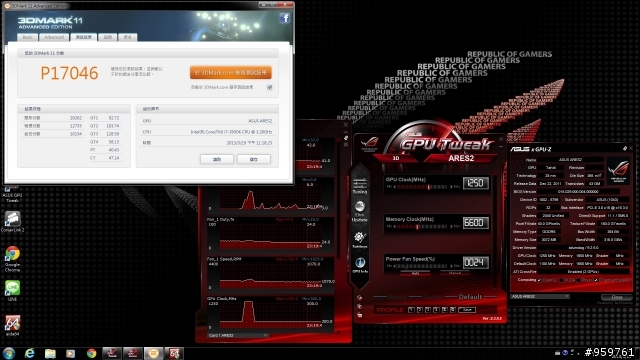Open Live Update in GPU Tweak
This screenshot has height=360, width=640.
pyautogui.click(x=360, y=211)
